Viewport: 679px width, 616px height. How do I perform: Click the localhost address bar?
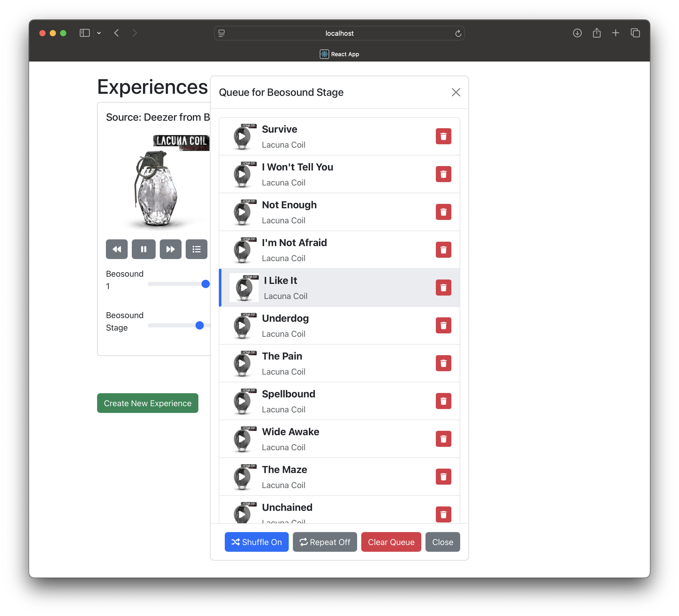pos(339,33)
